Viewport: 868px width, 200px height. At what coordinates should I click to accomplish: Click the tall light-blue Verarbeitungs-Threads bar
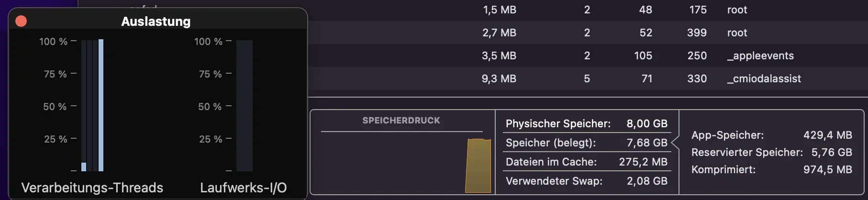pos(101,105)
